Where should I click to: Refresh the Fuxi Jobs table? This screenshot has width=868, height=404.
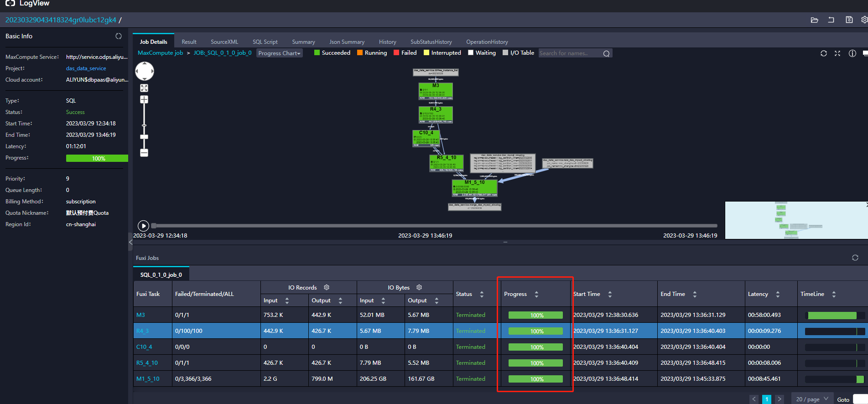click(x=855, y=258)
